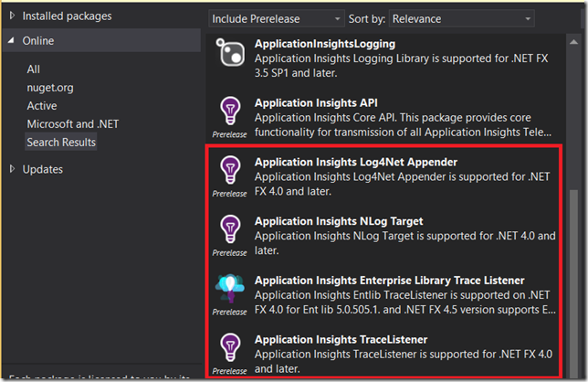Select the ApplicationInsightsLogging package title

[325, 44]
